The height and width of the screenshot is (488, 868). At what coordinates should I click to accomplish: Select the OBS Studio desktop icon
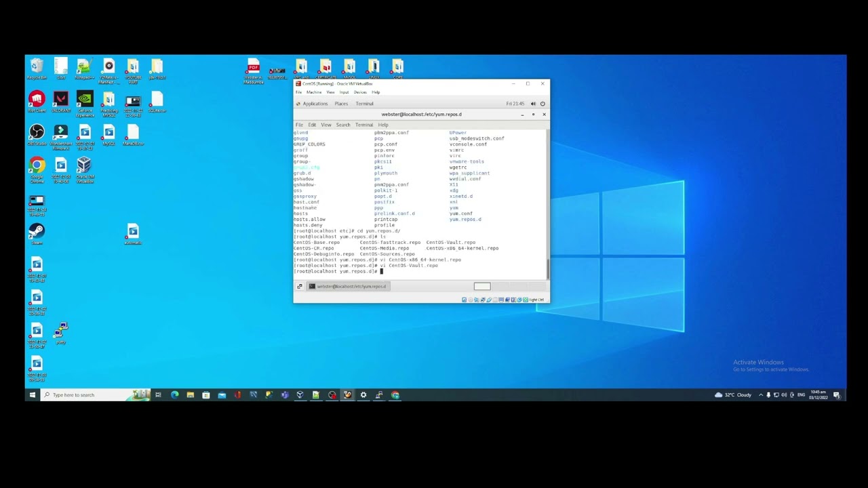coord(37,135)
